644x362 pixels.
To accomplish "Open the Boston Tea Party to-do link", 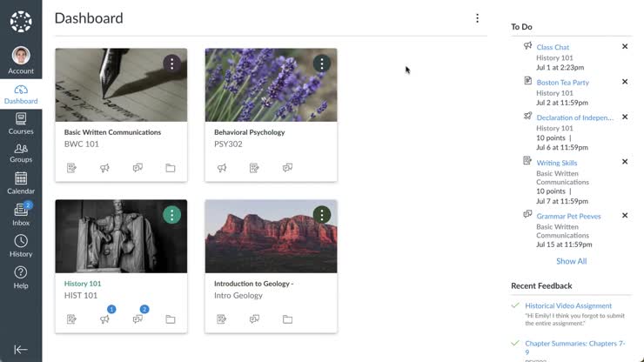I will [x=563, y=83].
